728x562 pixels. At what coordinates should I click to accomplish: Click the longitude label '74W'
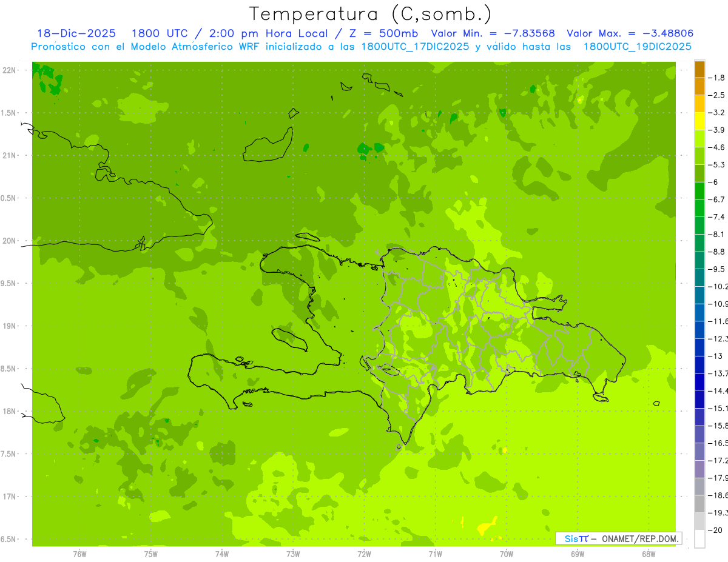pos(222,554)
